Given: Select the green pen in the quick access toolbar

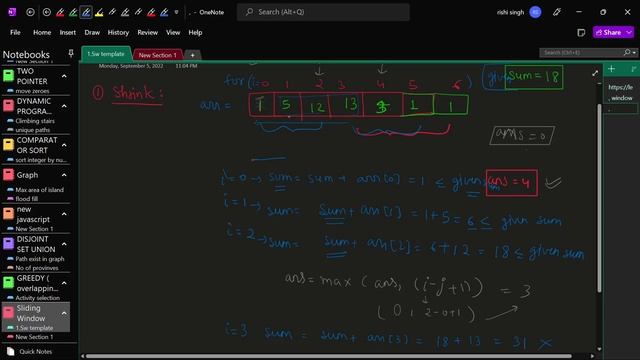Looking at the screenshot, I should click(73, 12).
